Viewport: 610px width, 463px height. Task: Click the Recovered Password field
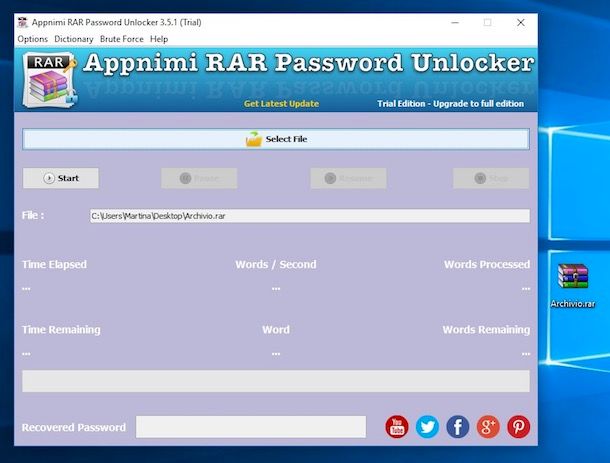(251, 427)
